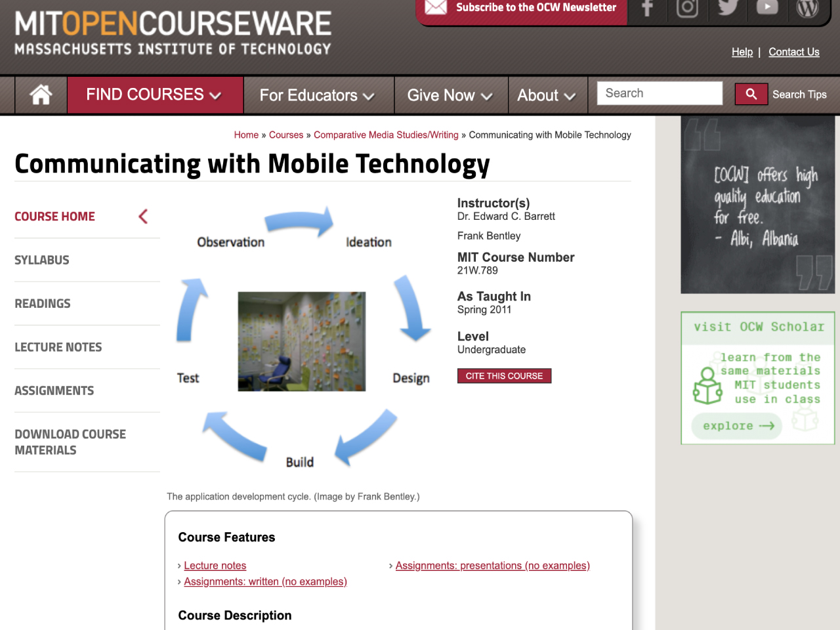Expand the Give Now menu
Image resolution: width=840 pixels, height=630 pixels.
click(450, 96)
